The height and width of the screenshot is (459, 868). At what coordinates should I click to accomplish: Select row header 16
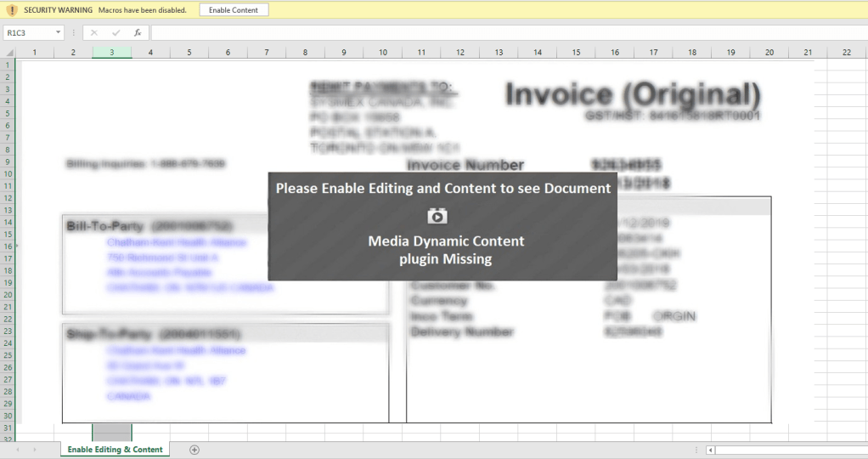8,246
